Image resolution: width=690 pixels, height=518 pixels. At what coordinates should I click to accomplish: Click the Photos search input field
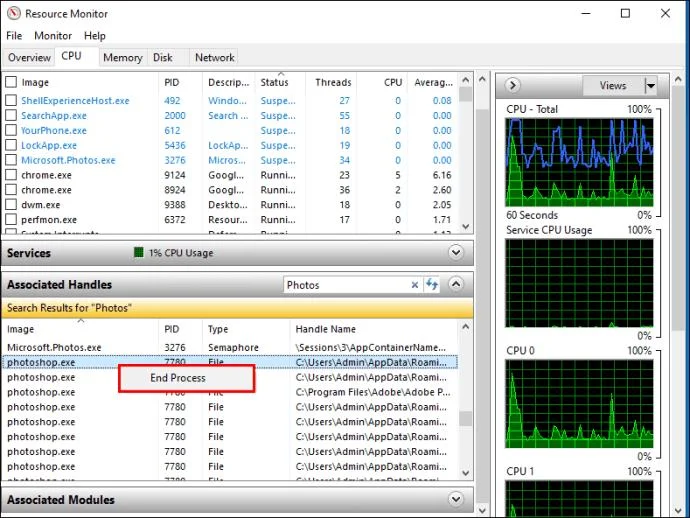[x=347, y=285]
